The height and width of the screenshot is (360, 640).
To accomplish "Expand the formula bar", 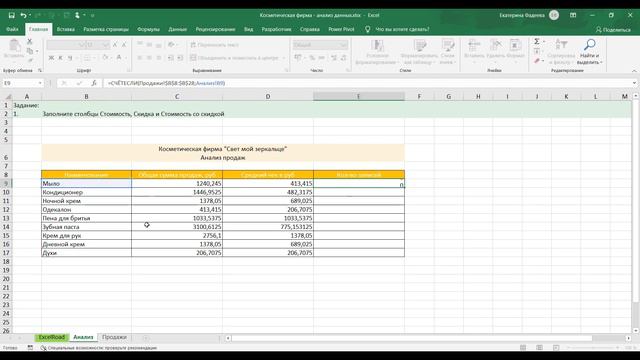I will (x=634, y=83).
